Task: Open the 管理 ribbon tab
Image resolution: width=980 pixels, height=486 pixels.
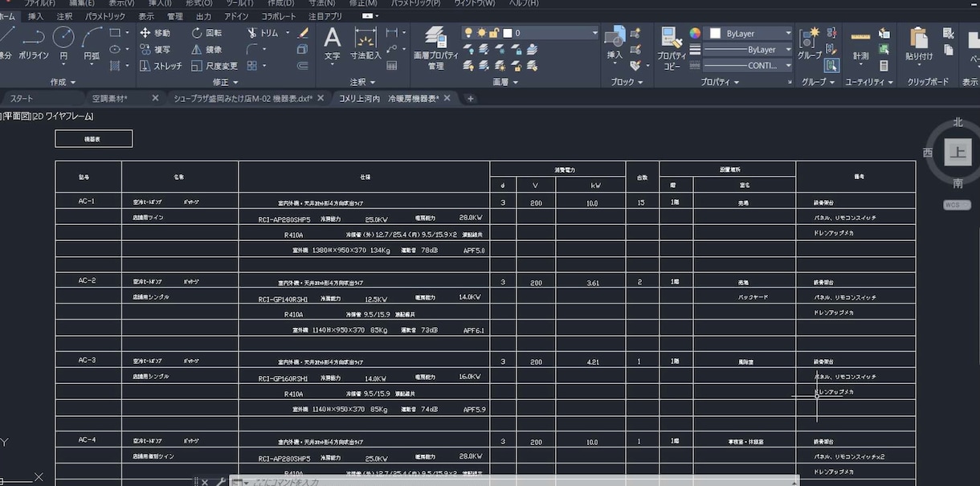Action: click(174, 16)
